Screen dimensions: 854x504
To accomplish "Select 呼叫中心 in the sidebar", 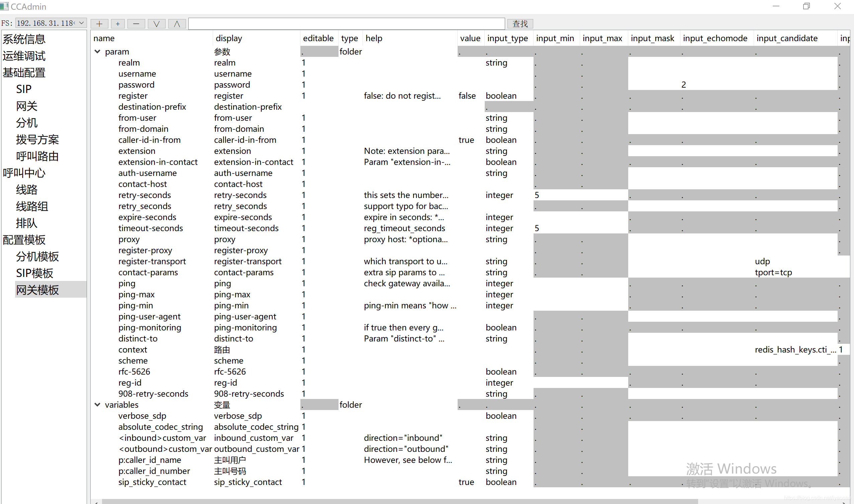I will click(x=24, y=173).
